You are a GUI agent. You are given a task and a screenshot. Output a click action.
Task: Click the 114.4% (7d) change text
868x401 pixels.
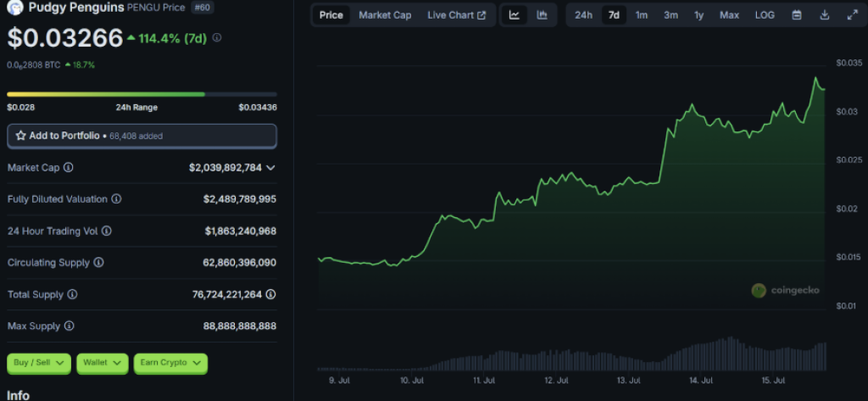(174, 38)
